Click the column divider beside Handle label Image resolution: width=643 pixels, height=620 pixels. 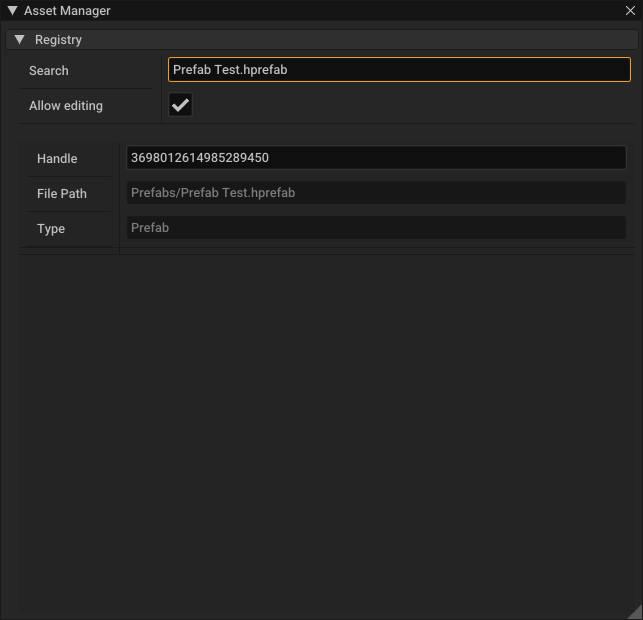pyautogui.click(x=119, y=159)
